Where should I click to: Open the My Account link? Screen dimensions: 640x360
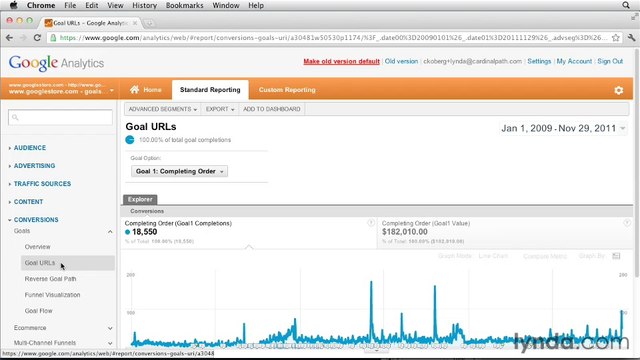(x=574, y=61)
